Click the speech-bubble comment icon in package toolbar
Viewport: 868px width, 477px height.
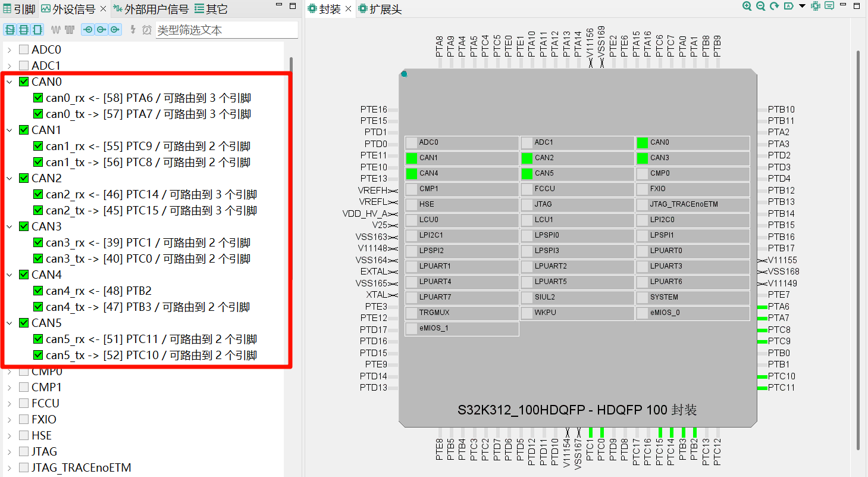[829, 6]
